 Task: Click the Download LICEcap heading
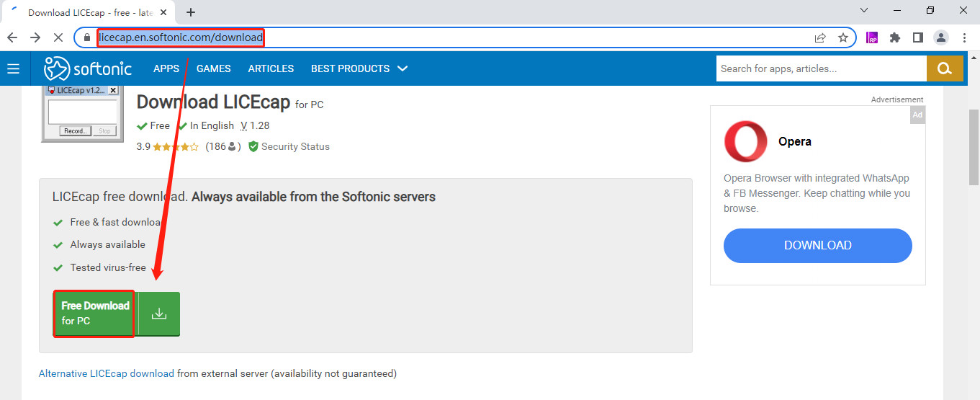coord(213,102)
